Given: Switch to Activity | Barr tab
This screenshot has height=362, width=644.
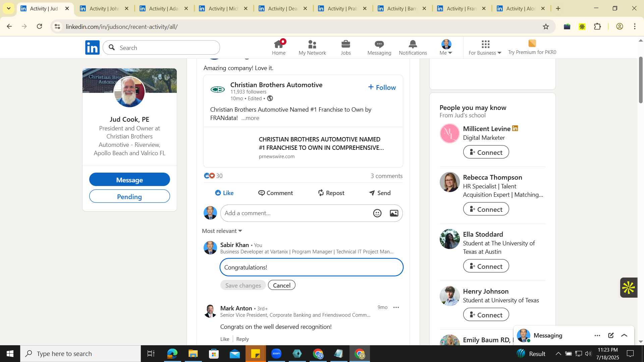Looking at the screenshot, I should tap(402, 8).
